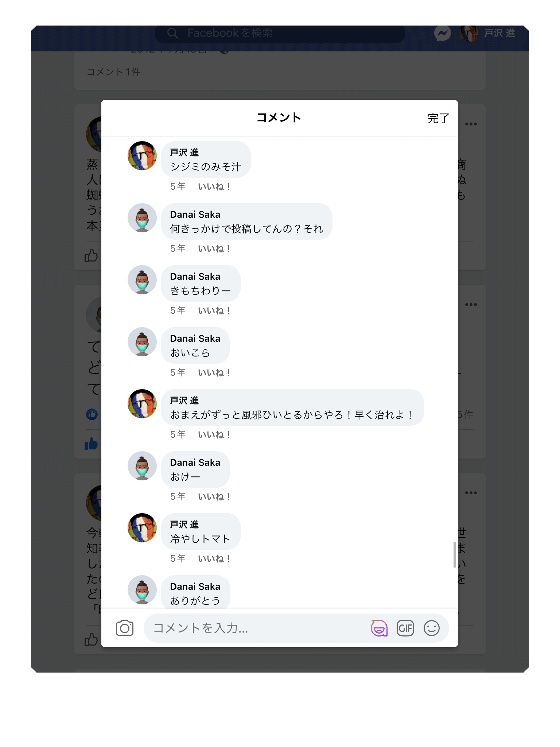Open the avatar sticker picker icon
Image resolution: width=560 pixels, height=747 pixels.
379,628
